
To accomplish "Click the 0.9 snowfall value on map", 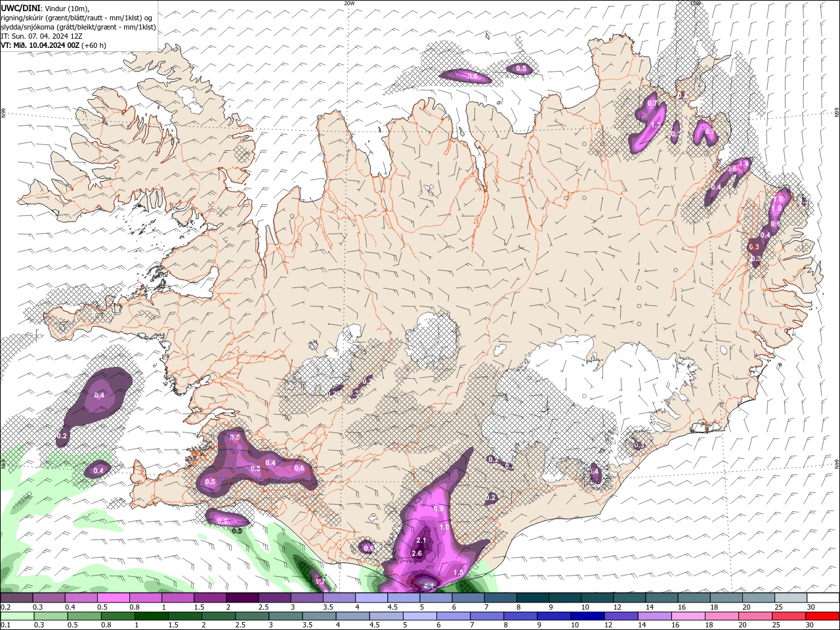I will pos(438,509).
